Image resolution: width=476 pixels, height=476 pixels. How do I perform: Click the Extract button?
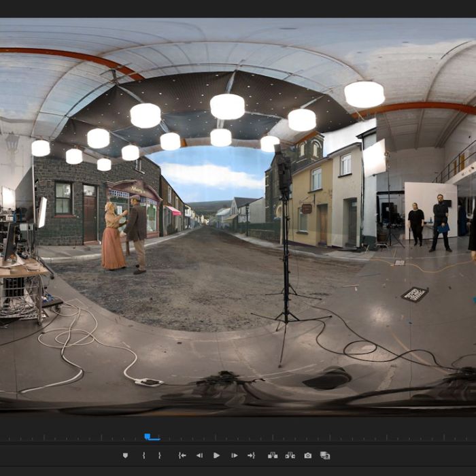(290, 456)
